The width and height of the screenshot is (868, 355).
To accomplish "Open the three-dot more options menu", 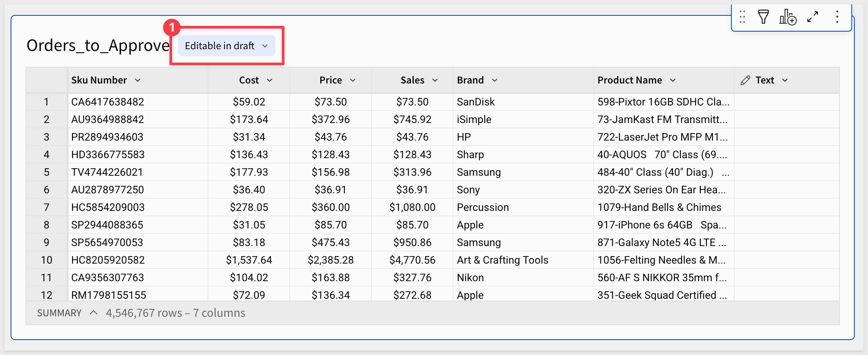I will click(x=837, y=17).
